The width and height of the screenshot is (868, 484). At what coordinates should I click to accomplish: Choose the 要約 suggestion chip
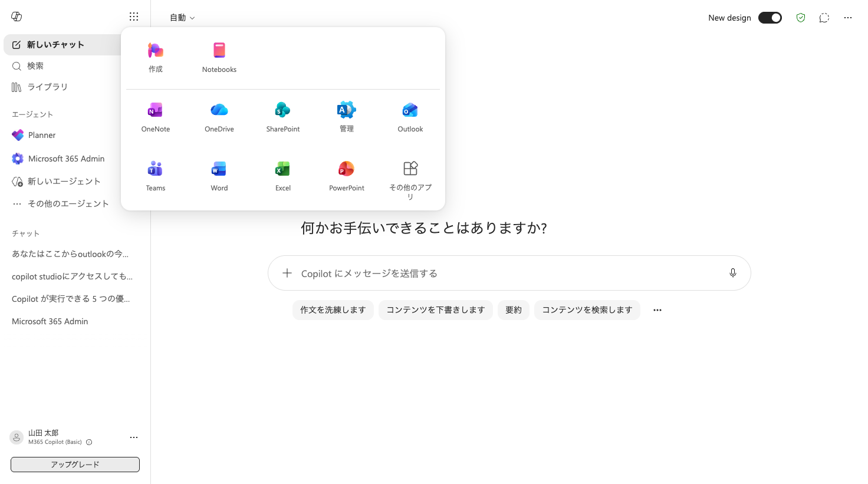[514, 310]
